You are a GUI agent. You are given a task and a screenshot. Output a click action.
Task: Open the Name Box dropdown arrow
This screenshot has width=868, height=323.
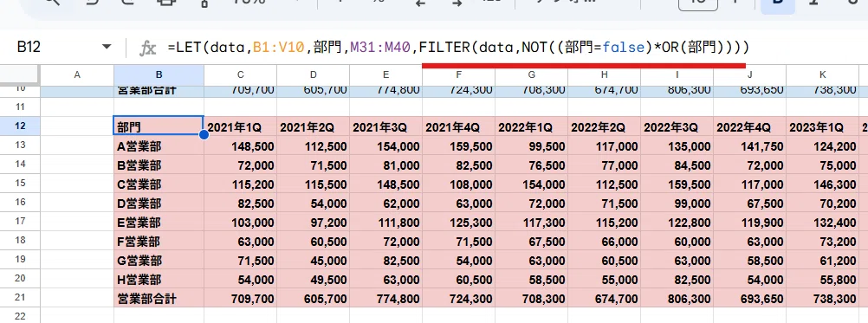coord(107,48)
